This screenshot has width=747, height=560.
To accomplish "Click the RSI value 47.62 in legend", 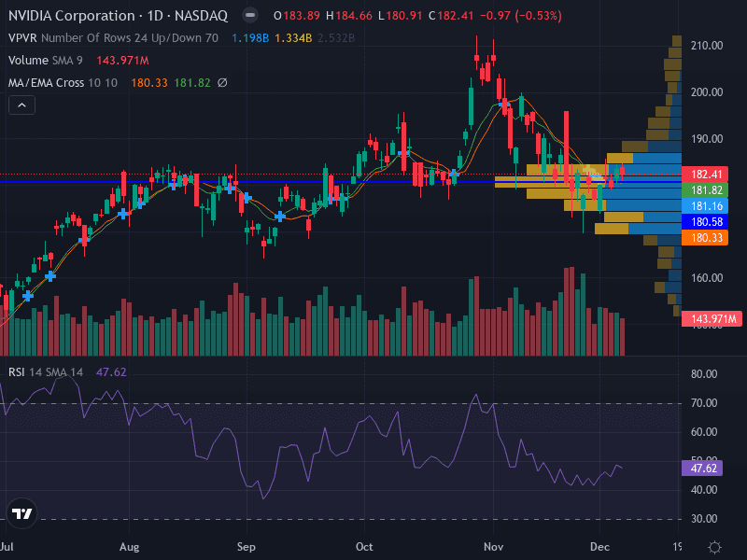I will tap(111, 371).
